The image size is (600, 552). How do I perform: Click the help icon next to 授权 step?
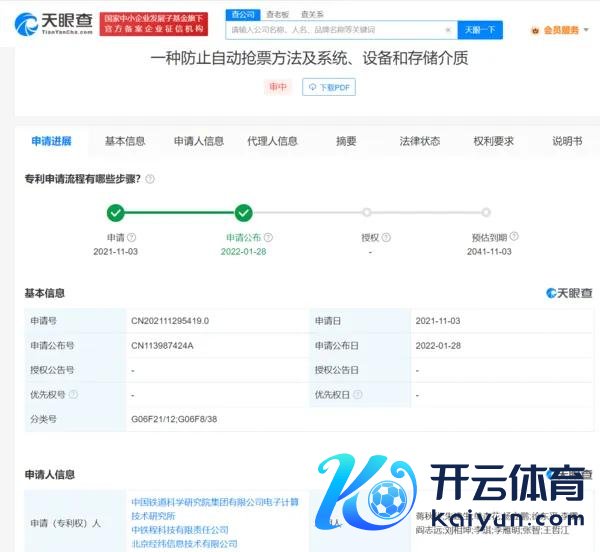point(385,238)
